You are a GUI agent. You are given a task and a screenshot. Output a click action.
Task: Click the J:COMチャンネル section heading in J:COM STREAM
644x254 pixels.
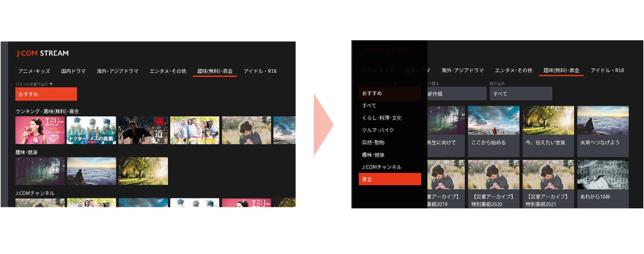pos(35,193)
